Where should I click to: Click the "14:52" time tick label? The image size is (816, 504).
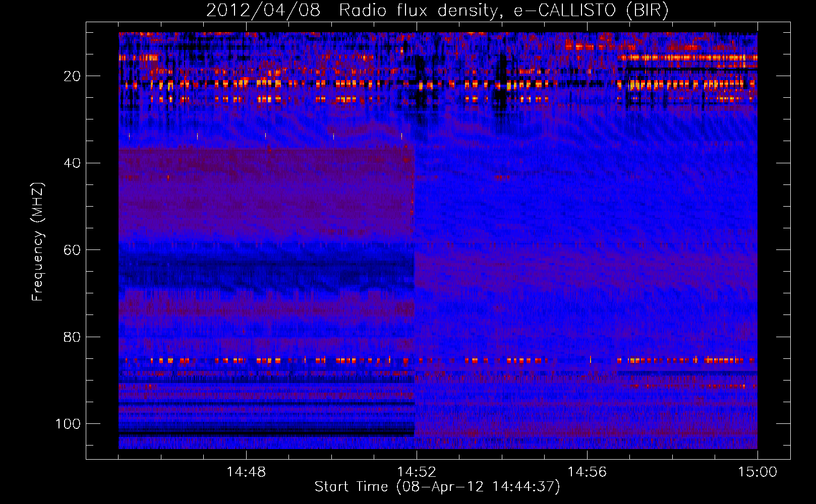[417, 472]
